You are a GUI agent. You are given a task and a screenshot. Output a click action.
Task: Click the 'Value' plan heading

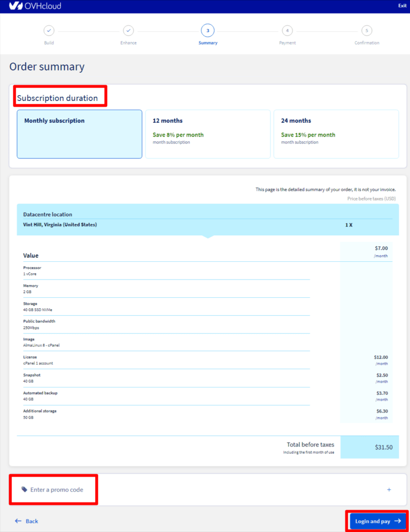click(x=31, y=256)
